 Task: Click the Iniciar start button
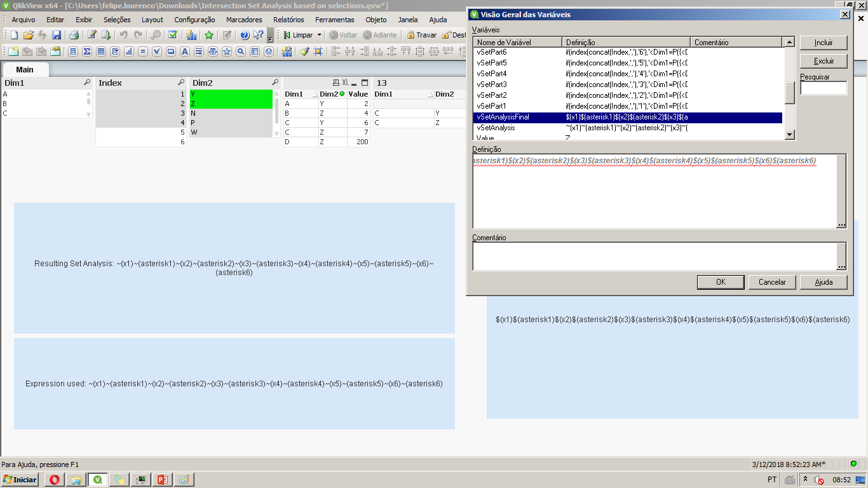pyautogui.click(x=20, y=480)
